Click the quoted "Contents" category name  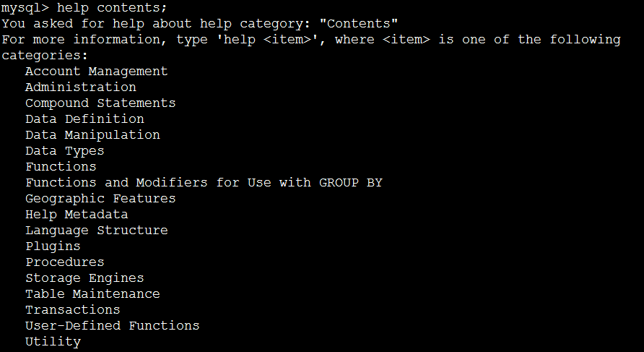click(359, 23)
